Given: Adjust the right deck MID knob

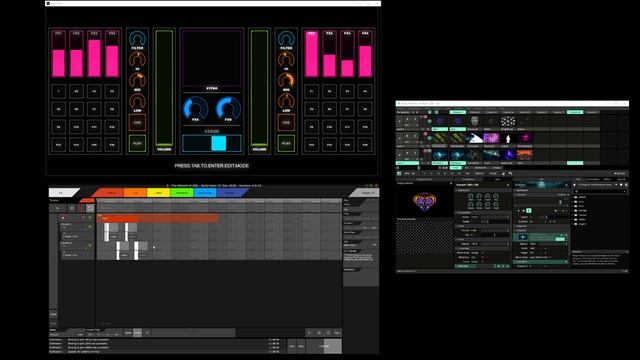Looking at the screenshot, I should [286, 80].
